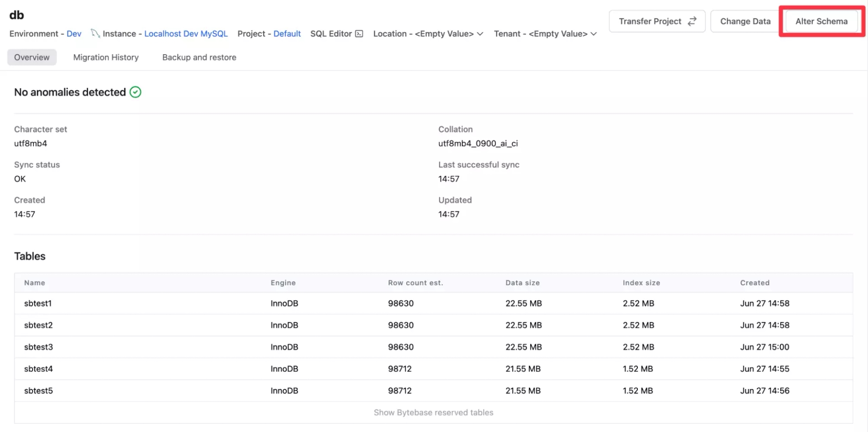
Task: Click the Jun 27 14:56 created cell
Action: [x=764, y=390]
